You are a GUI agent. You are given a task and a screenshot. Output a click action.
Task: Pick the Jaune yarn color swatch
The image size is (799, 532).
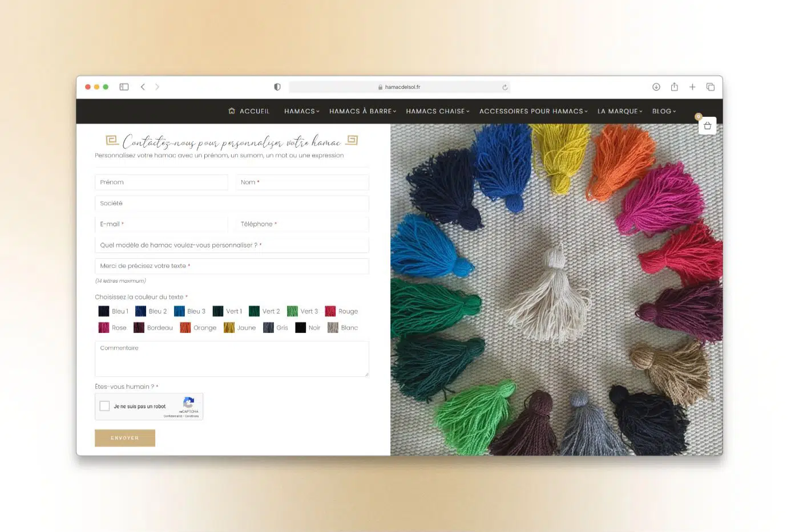[229, 328]
